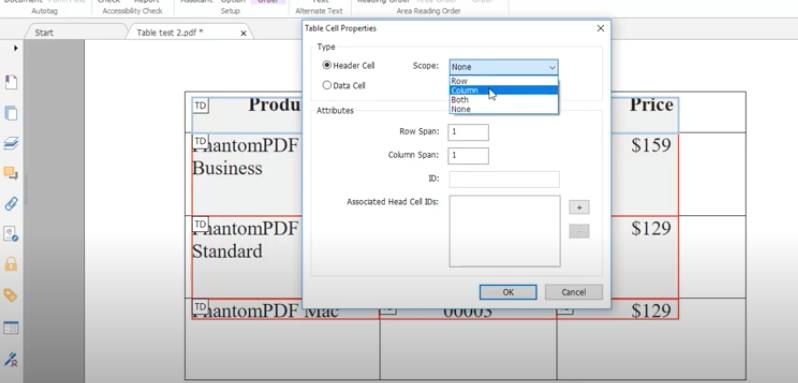Screen dimensions: 798x383
Task: Click the Row Span input field
Action: click(x=468, y=132)
